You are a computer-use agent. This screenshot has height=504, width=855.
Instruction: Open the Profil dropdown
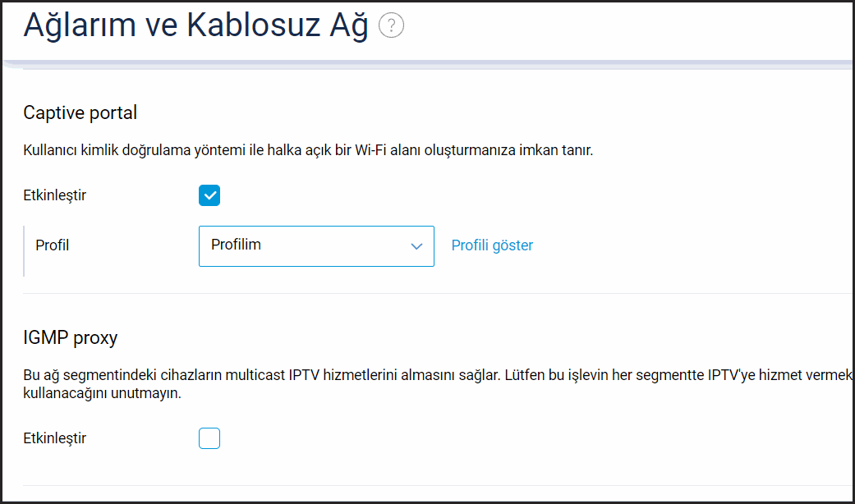(316, 246)
